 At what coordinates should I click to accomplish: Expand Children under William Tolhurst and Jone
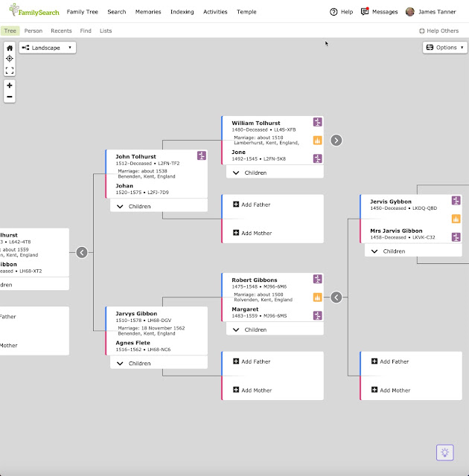(x=275, y=173)
